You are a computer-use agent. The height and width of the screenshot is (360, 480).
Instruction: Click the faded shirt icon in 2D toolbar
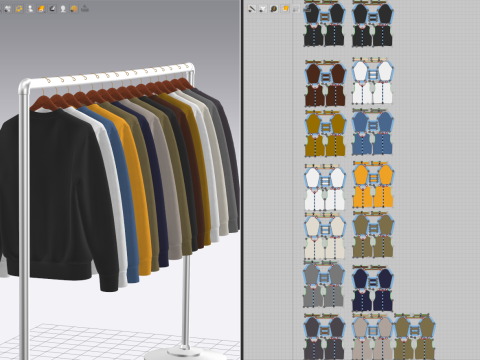296,9
